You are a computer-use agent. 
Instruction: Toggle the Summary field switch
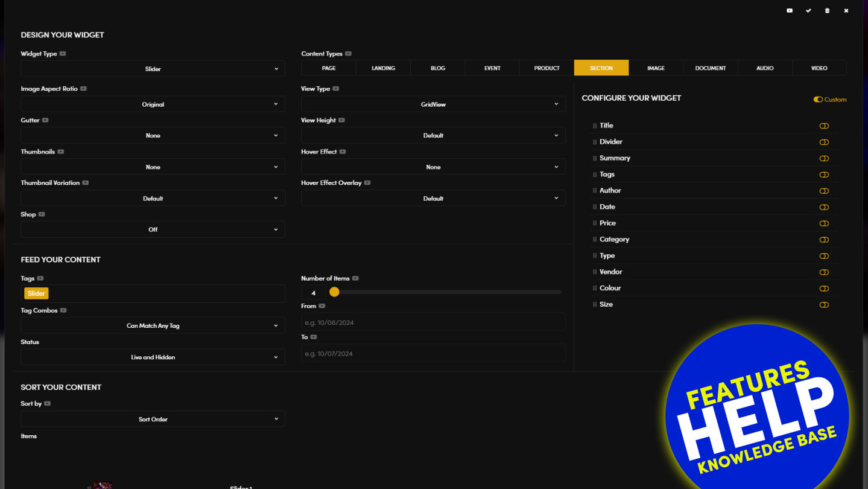tap(824, 159)
